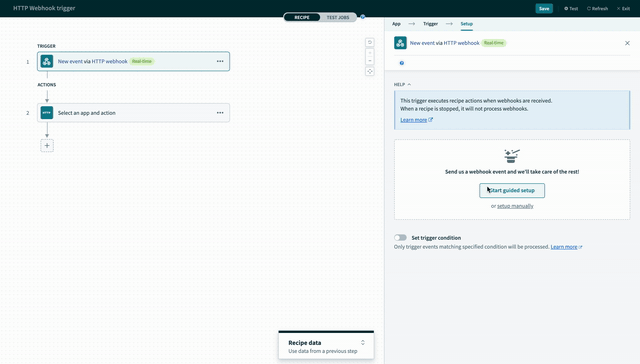Select step 2 Select an app and action

tap(133, 113)
